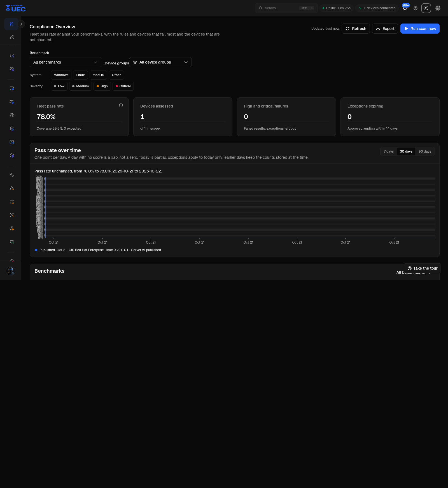Select the 30 days range tab

(406, 151)
